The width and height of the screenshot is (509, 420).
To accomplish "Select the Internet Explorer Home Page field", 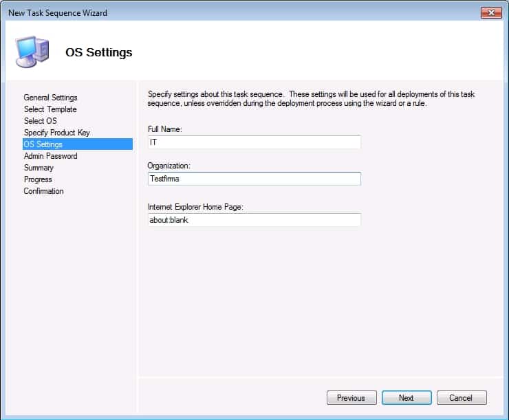I will click(254, 220).
